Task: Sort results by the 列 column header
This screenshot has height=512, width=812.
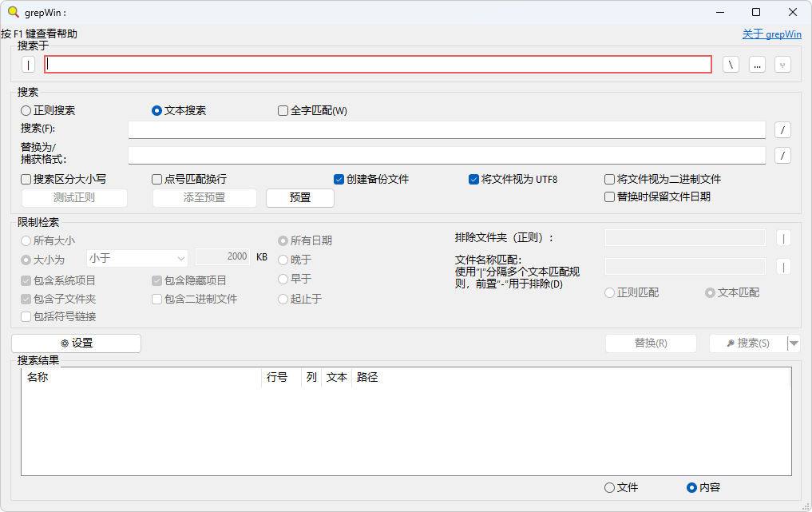Action: (x=311, y=377)
